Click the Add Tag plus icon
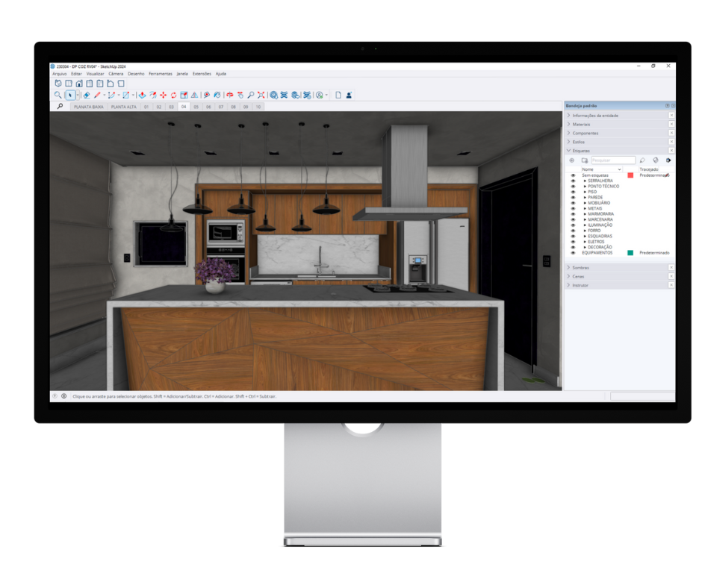The width and height of the screenshot is (702, 588). [x=572, y=160]
